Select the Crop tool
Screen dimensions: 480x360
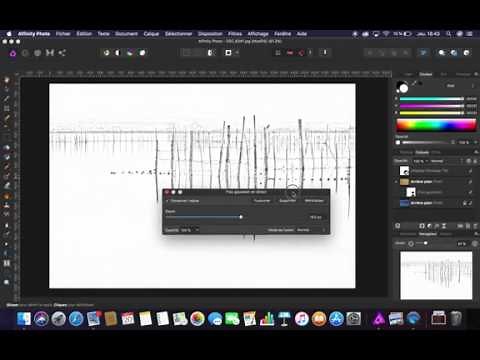pyautogui.click(x=7, y=108)
